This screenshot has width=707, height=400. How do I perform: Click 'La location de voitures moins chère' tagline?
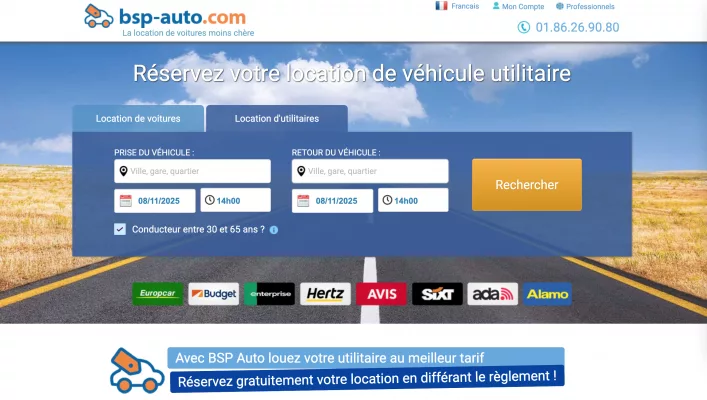coord(188,33)
